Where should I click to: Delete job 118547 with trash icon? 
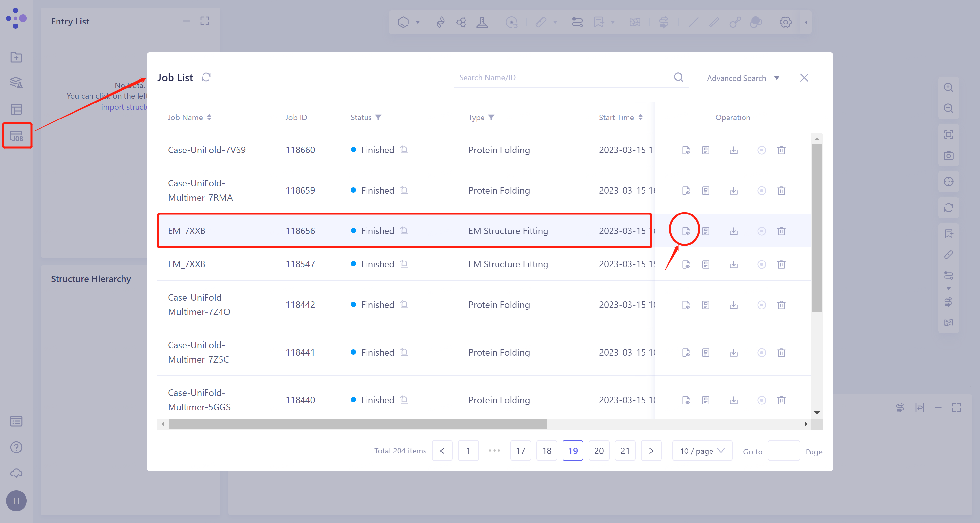[781, 264]
